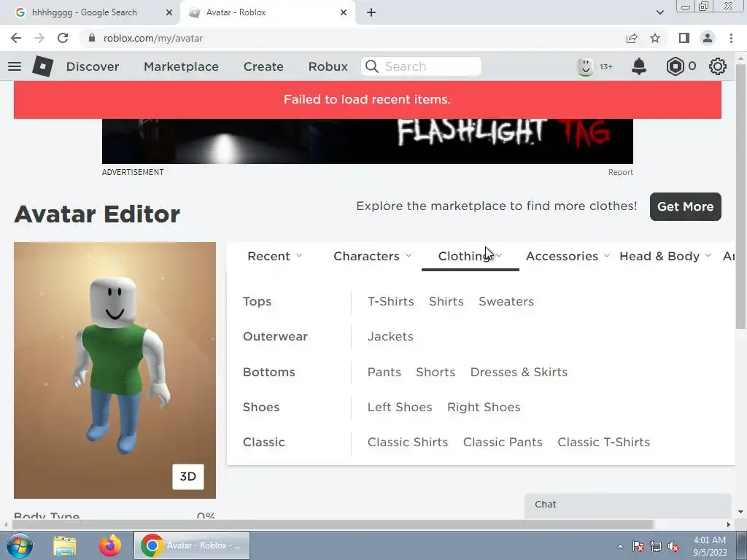Click the taskbar network icon
The width and height of the screenshot is (747, 560).
point(656,547)
